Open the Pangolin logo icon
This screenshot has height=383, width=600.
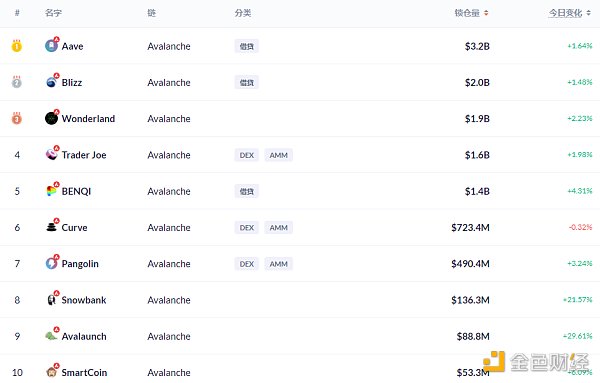[51, 263]
